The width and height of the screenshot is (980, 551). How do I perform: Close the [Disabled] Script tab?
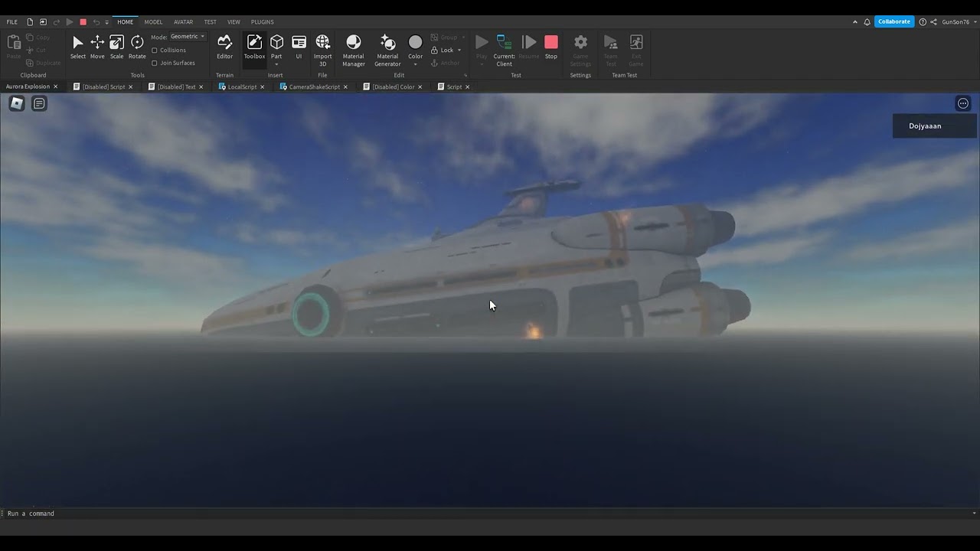130,87
